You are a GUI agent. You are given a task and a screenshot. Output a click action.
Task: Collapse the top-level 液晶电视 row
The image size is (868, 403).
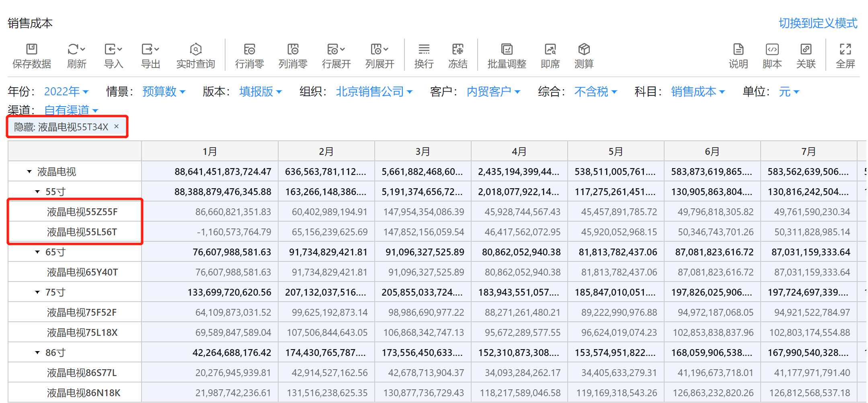point(29,172)
